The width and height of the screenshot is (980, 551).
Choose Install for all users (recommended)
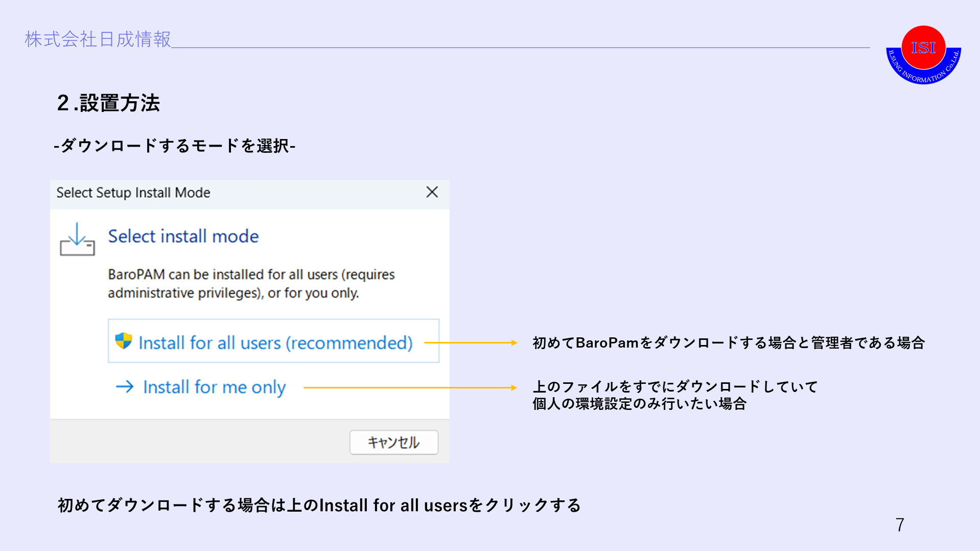click(273, 341)
